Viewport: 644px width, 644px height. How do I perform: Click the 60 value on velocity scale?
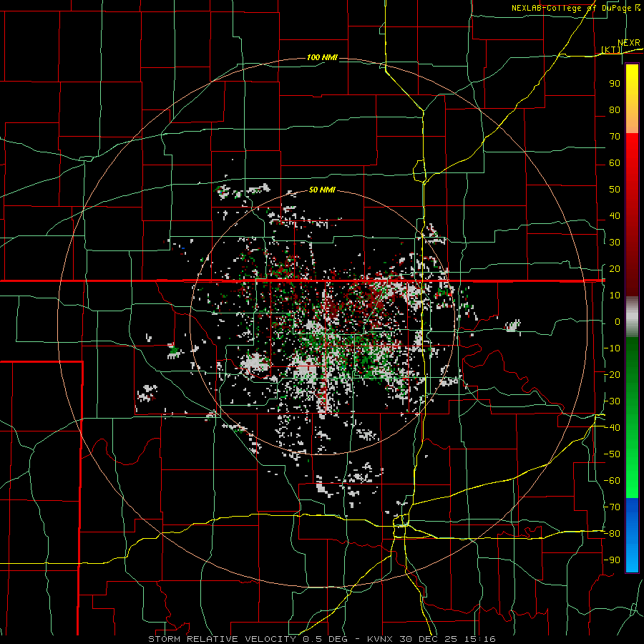pyautogui.click(x=615, y=162)
